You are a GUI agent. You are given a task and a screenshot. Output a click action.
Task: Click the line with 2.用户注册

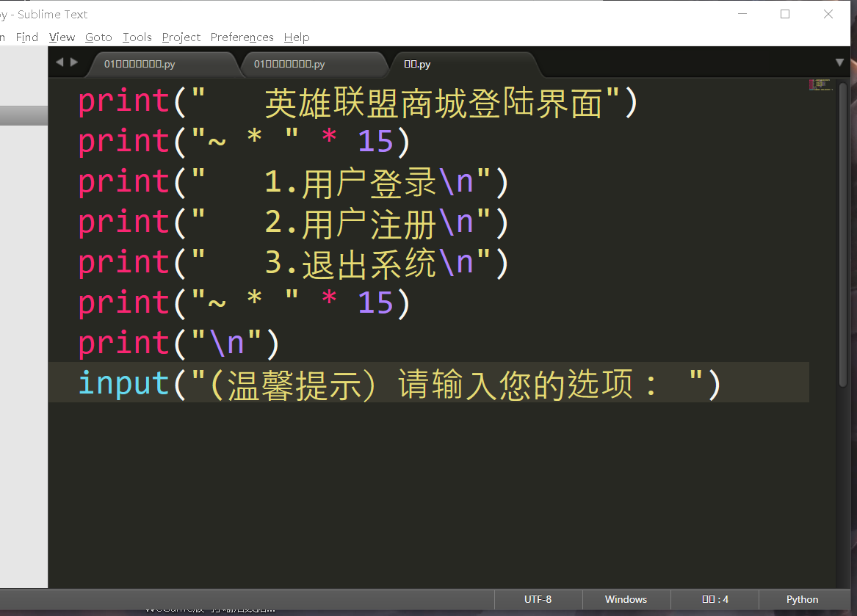(x=294, y=222)
